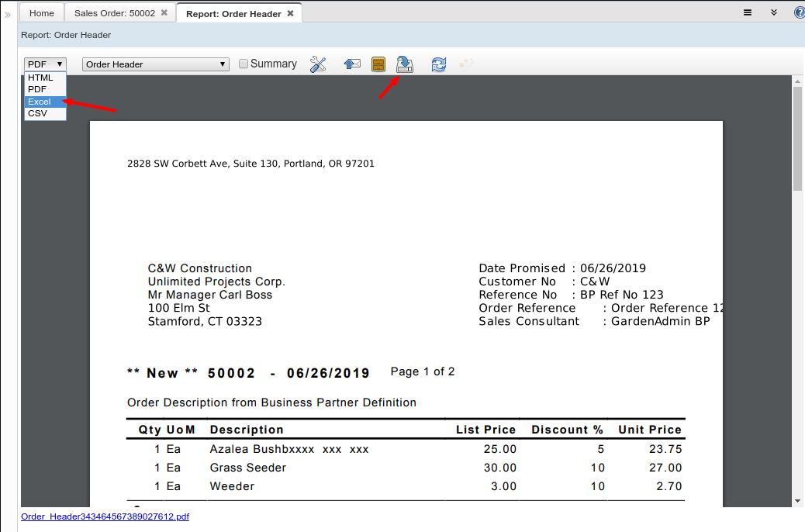
Task: Close the Report: Order Header tab
Action: [x=290, y=13]
